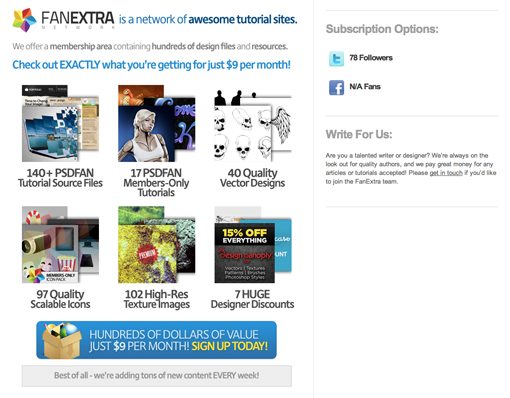Click the 'adding new content EVERY week' bar
The width and height of the screenshot is (510, 398).
coord(157,376)
